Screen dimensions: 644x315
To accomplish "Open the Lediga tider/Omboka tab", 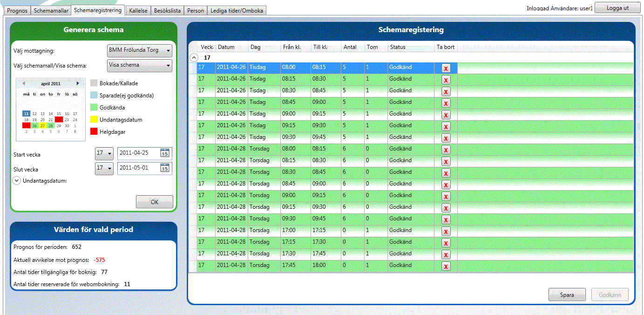I will [237, 10].
